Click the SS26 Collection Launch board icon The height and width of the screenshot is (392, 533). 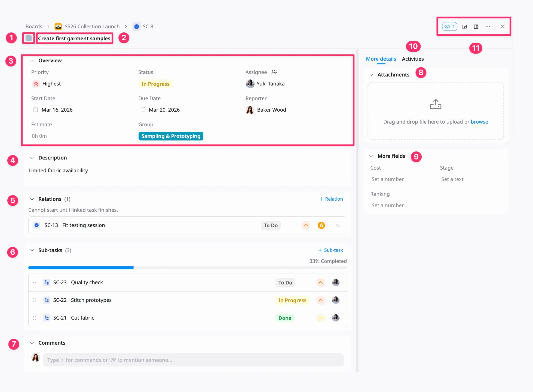58,26
